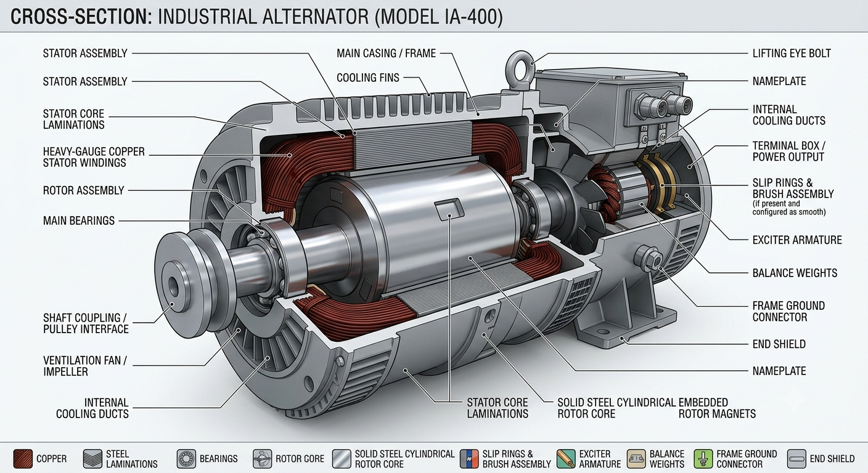The image size is (868, 473).
Task: Click the 'END SHIELD' callout label
Action: pos(779,344)
